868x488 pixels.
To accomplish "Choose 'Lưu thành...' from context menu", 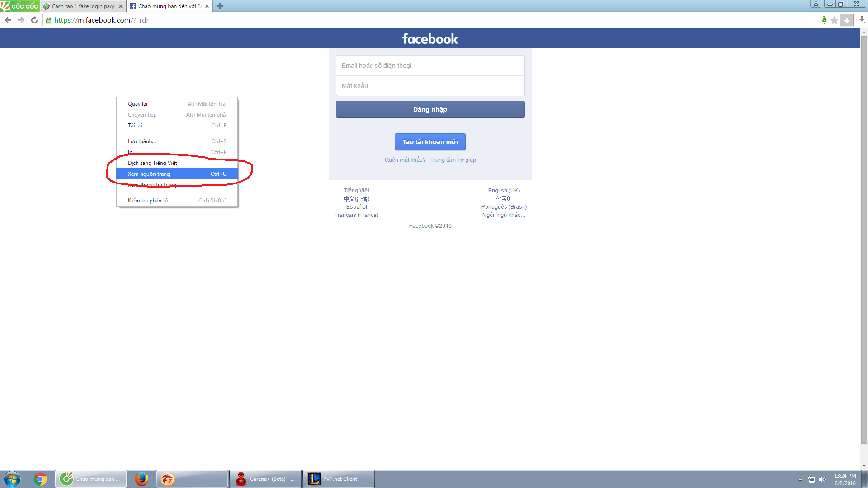I will (177, 141).
